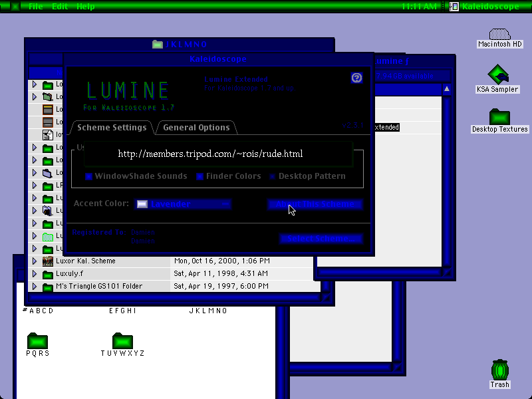This screenshot has height=399, width=532.
Task: Select the T U V W X Y Z folder icon
Action: 122,340
